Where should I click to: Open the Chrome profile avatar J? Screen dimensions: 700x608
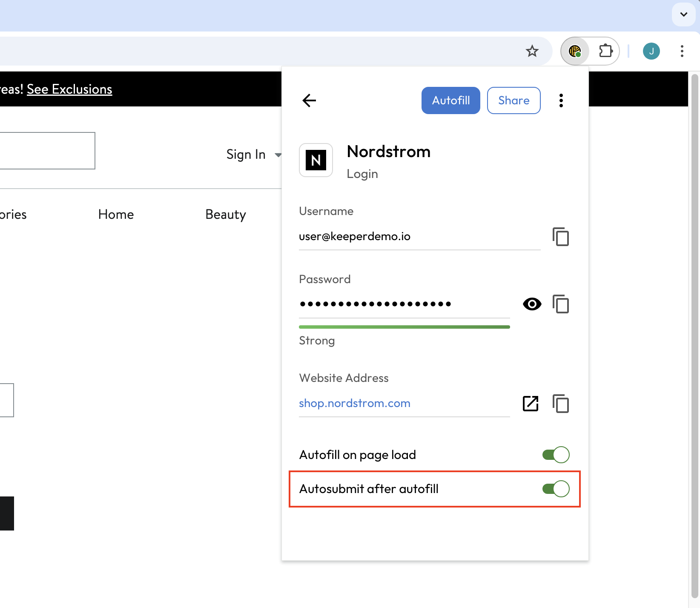click(651, 51)
